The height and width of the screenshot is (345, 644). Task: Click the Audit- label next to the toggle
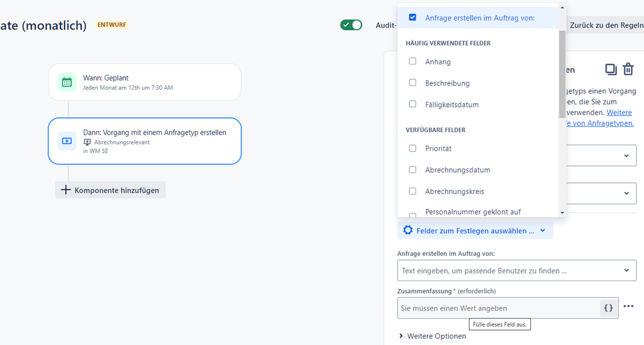pyautogui.click(x=386, y=25)
